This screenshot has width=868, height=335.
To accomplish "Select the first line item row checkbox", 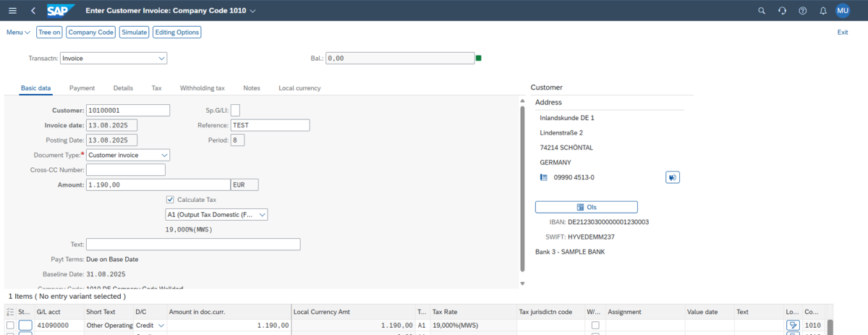I will 10,326.
